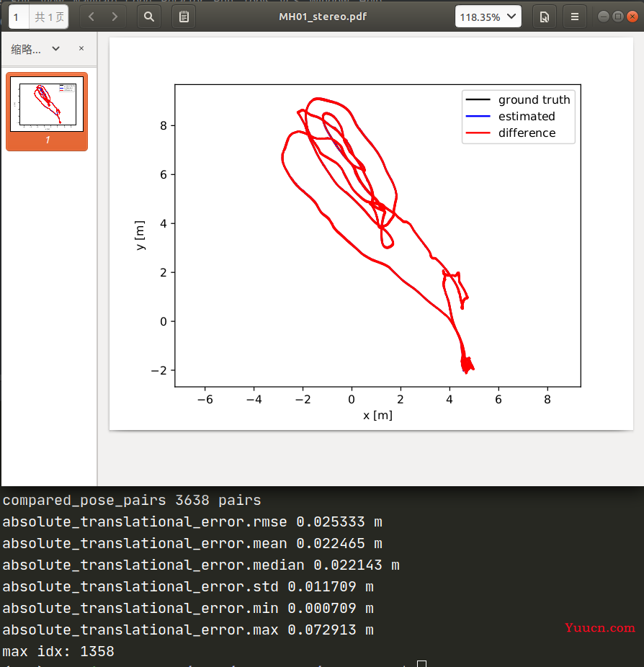The height and width of the screenshot is (667, 644).
Task: Click the 'ground truth' legend entry
Action: (x=518, y=99)
